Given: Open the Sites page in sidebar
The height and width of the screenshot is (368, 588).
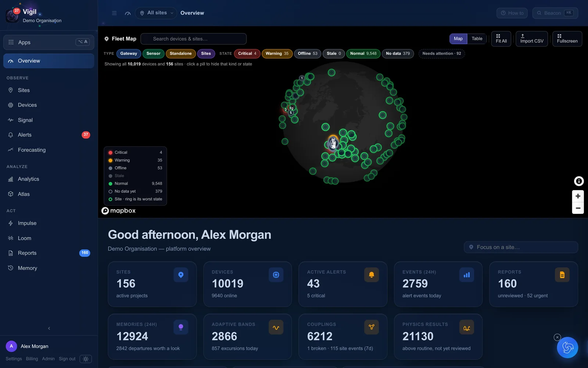Looking at the screenshot, I should coord(49,90).
